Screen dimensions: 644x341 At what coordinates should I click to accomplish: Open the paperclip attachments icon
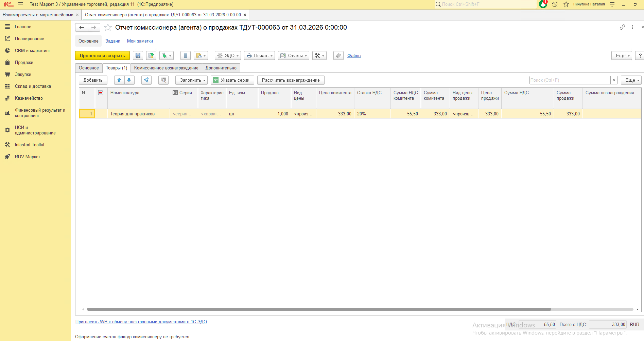pyautogui.click(x=338, y=55)
